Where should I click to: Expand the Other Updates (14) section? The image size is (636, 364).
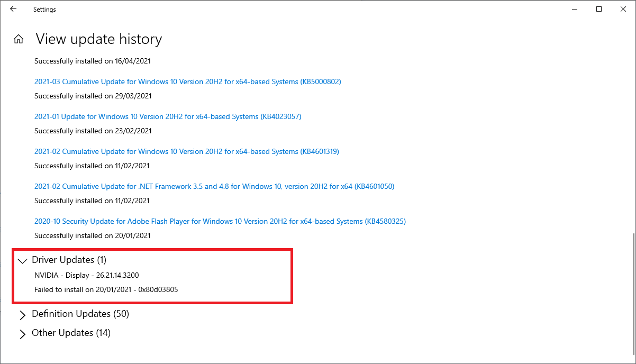click(x=22, y=333)
